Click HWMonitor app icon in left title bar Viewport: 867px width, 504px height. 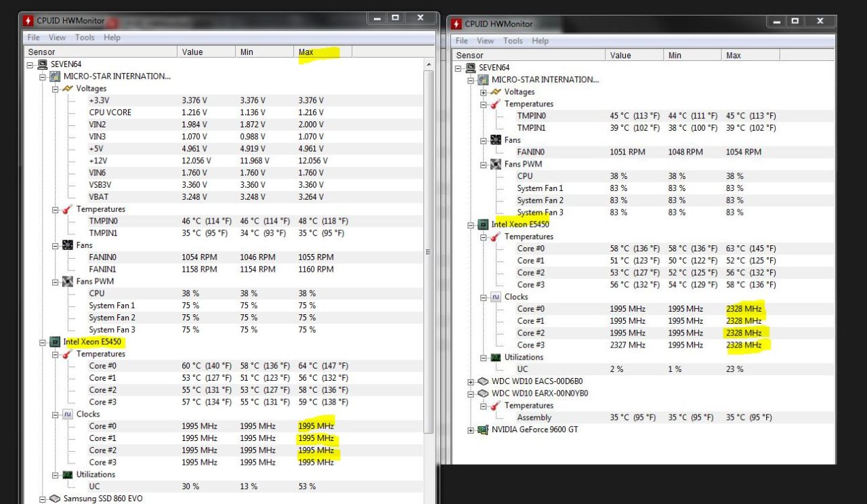[x=29, y=20]
